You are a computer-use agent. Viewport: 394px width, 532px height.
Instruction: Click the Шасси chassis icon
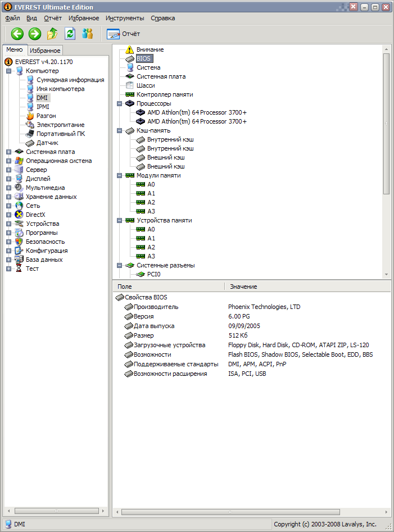130,85
